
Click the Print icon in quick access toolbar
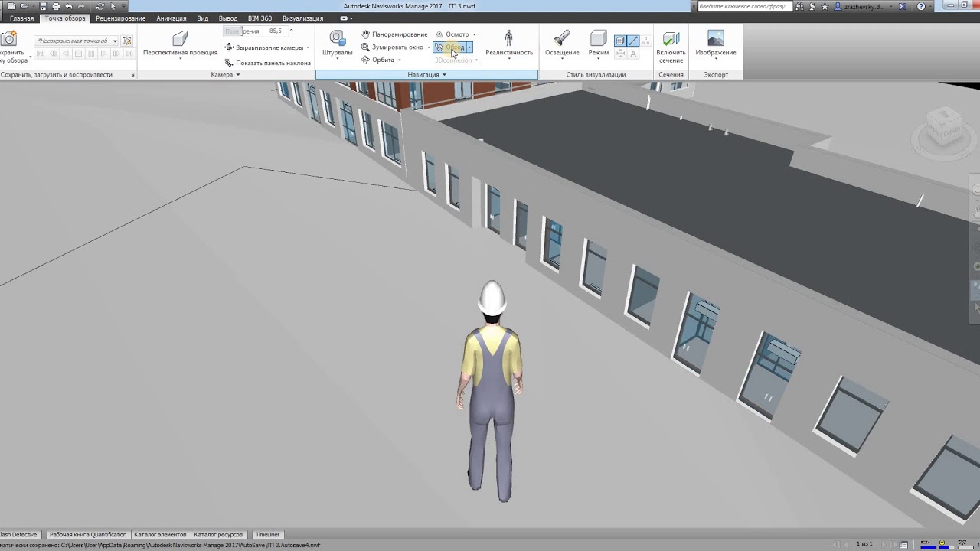point(56,6)
